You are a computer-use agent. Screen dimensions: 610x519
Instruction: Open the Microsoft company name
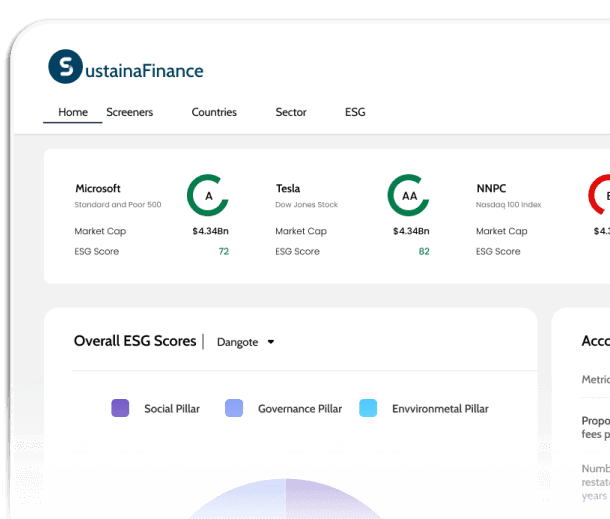[98, 188]
